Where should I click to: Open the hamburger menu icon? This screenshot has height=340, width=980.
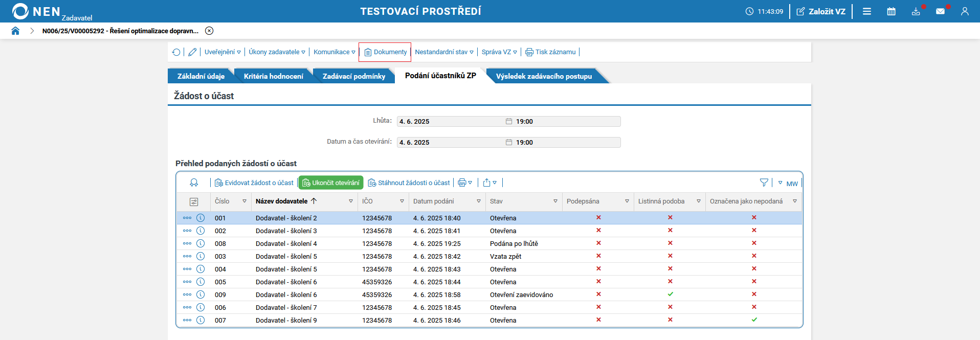coord(867,11)
